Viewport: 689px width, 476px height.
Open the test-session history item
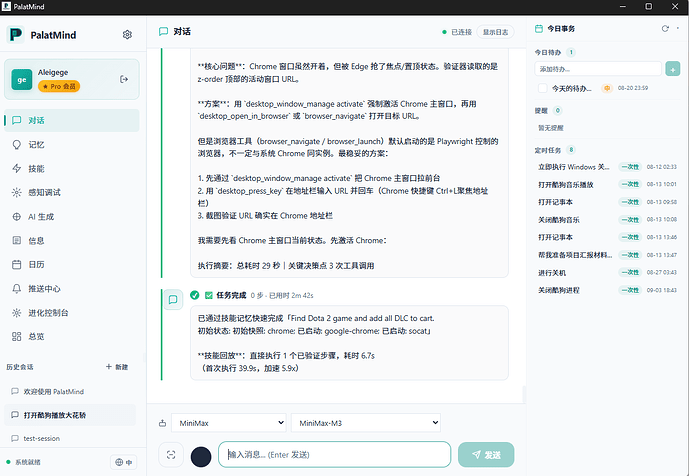pyautogui.click(x=70, y=438)
